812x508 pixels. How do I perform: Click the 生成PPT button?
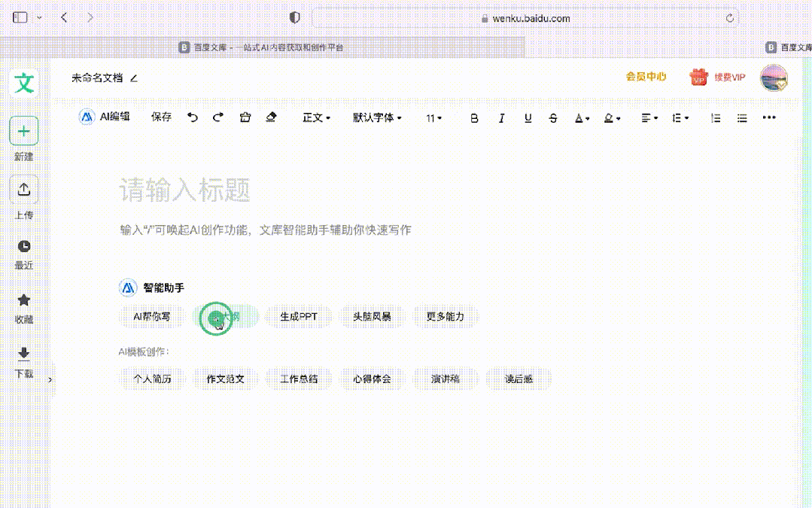click(x=299, y=317)
